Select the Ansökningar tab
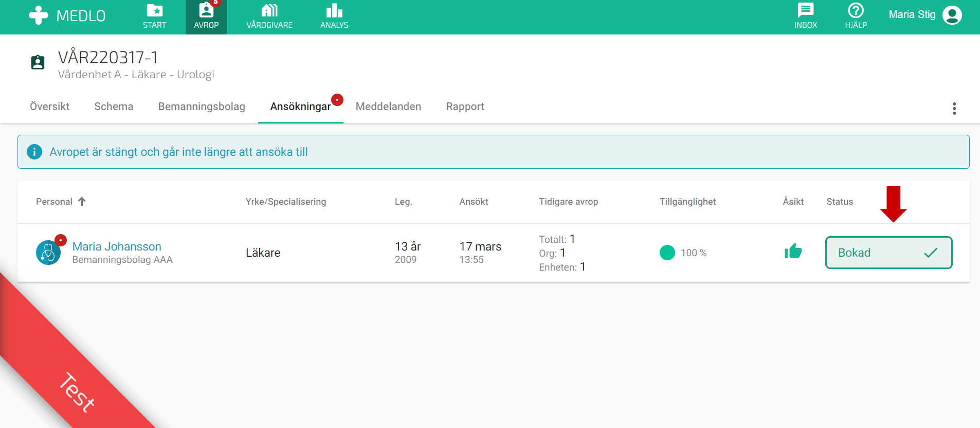The image size is (980, 428). coord(301,106)
